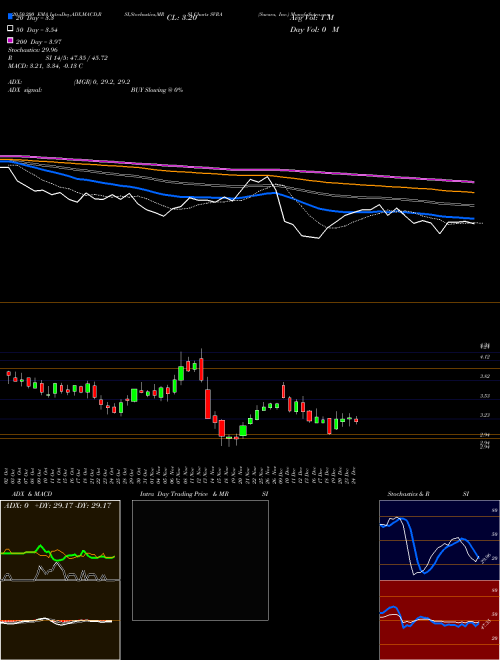Click the 'MACD: 3.21, 3.34, -0.13 C' readout

click(45, 66)
